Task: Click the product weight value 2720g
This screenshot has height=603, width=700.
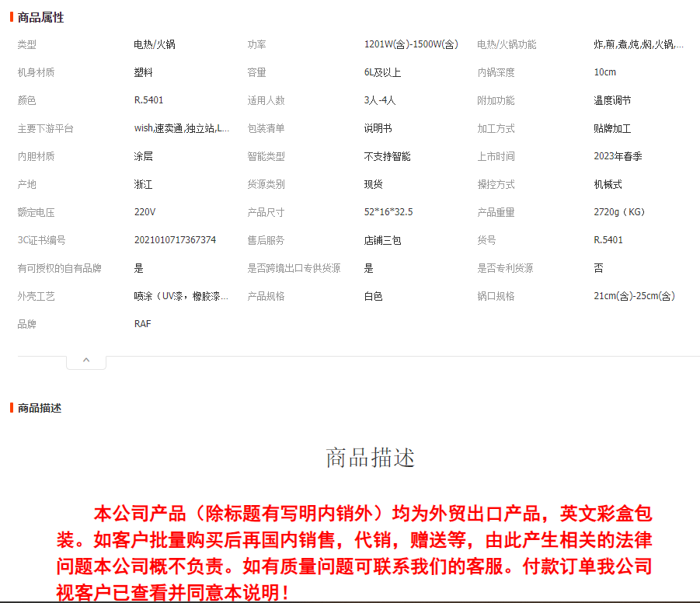Action: click(x=619, y=212)
